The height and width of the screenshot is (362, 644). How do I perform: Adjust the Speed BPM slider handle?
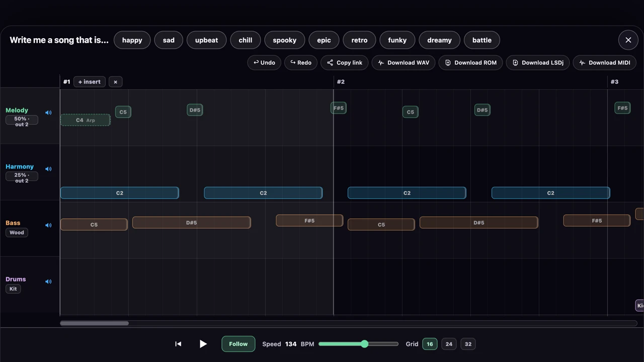pyautogui.click(x=364, y=344)
